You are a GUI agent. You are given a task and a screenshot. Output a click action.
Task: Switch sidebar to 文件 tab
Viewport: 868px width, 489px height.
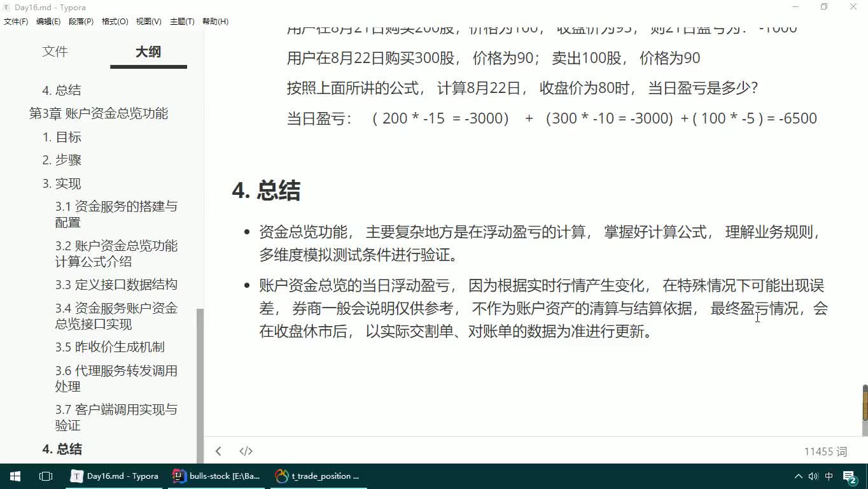click(55, 52)
